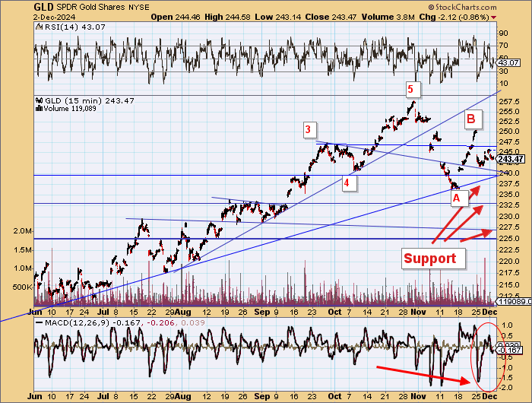Screen dimensions: 532x403
Task: Click the 1.0 level on MACD axis
Action: [x=508, y=325]
